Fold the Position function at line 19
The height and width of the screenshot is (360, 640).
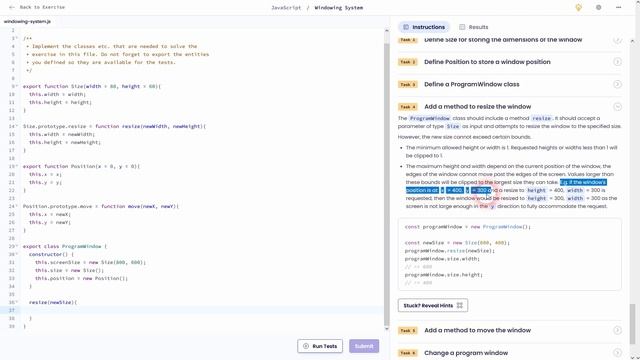pyautogui.click(x=17, y=166)
